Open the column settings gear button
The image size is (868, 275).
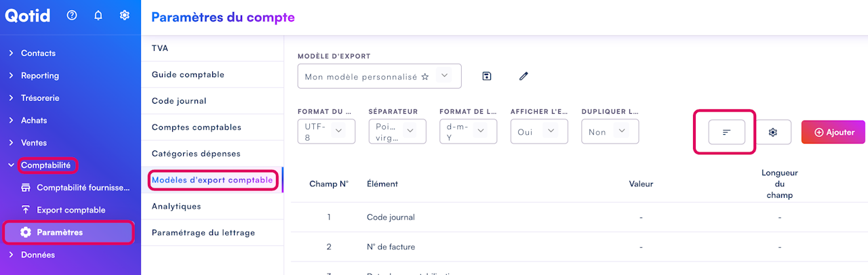(772, 132)
